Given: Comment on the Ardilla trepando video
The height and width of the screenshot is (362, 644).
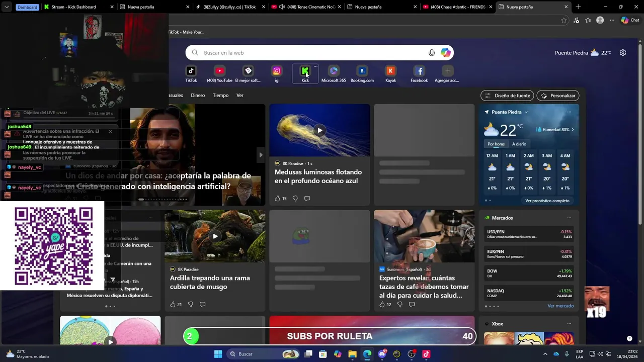Looking at the screenshot, I should (202, 304).
